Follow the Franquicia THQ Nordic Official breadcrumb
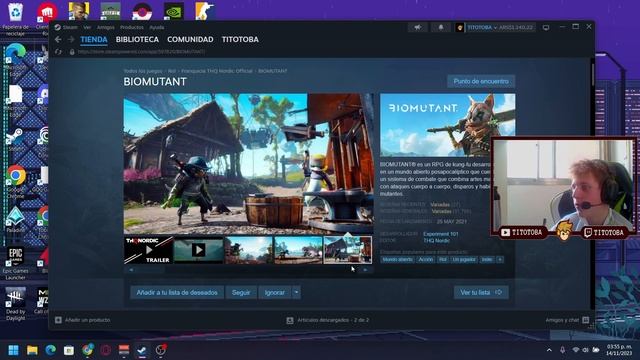640x360 pixels. click(217, 71)
